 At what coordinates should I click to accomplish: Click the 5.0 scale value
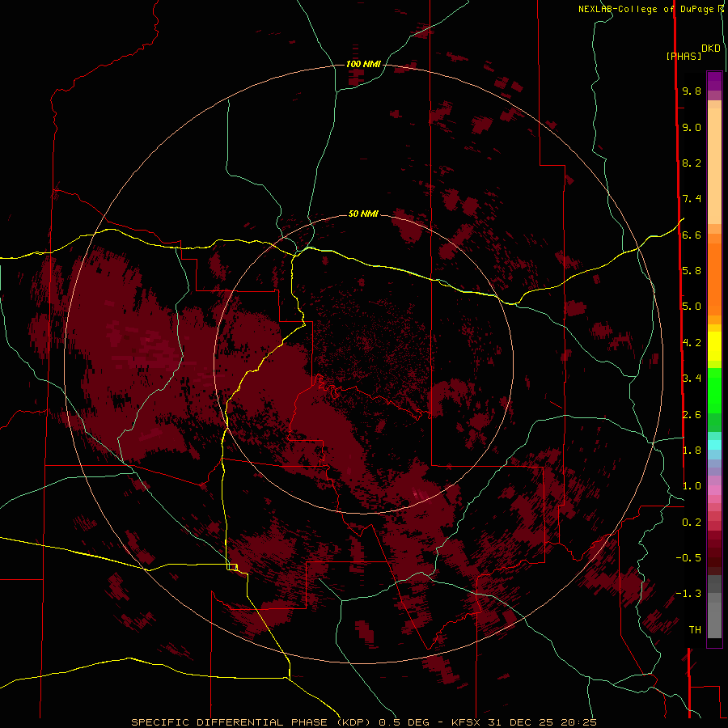[692, 307]
